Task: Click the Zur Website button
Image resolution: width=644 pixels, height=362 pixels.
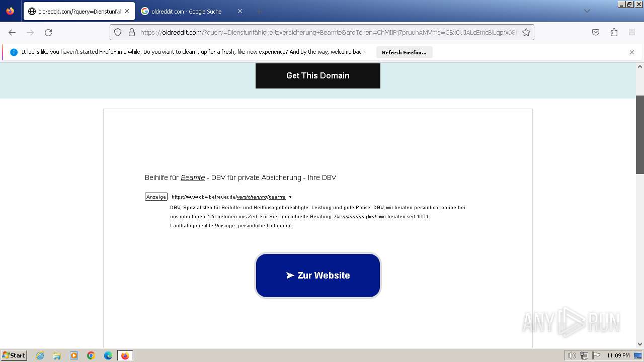Action: point(318,276)
